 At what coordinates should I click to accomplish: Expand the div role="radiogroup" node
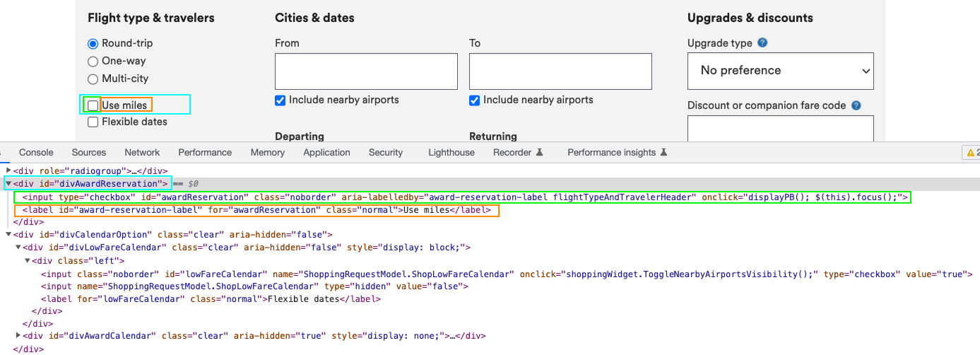point(8,171)
